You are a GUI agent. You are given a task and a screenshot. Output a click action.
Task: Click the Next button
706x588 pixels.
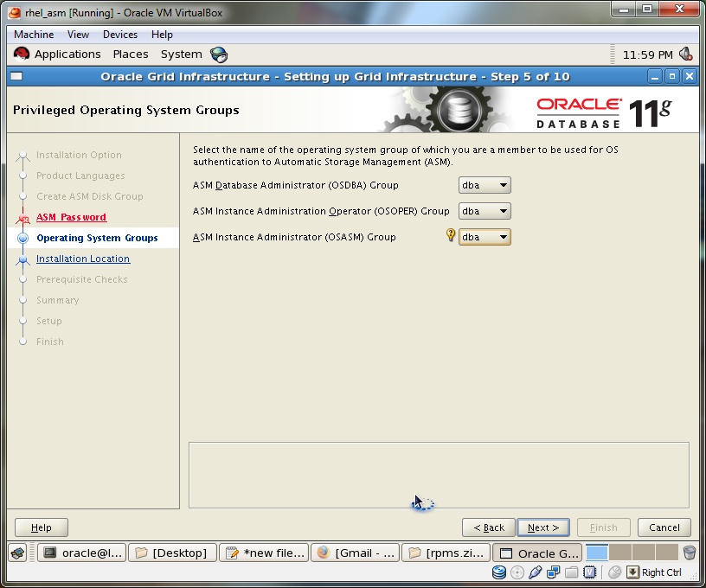coord(543,527)
